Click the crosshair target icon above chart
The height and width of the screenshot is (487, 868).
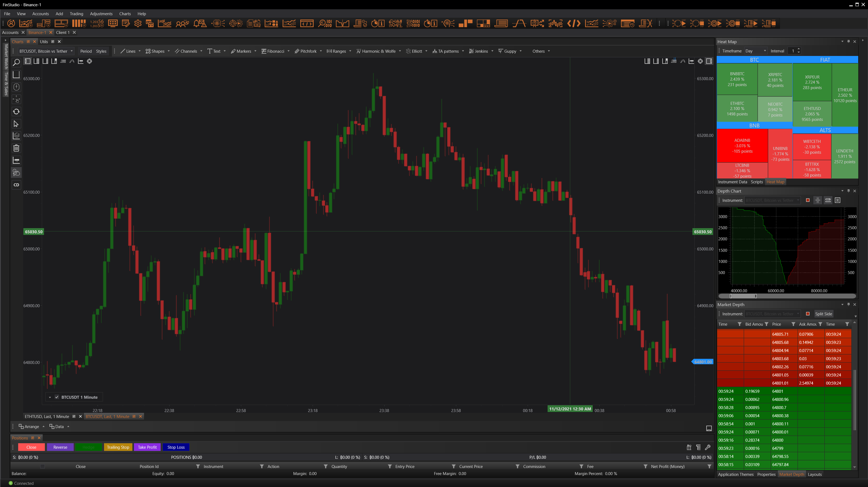(x=89, y=61)
